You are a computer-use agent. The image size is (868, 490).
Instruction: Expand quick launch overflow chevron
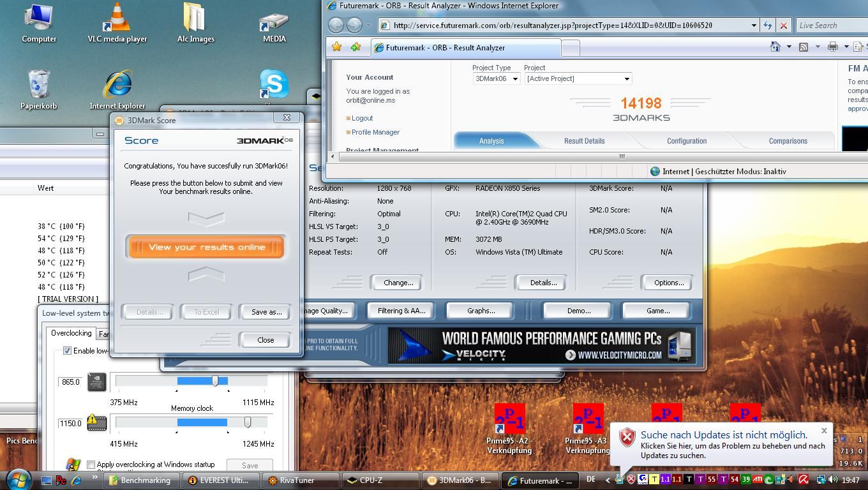[x=95, y=477]
